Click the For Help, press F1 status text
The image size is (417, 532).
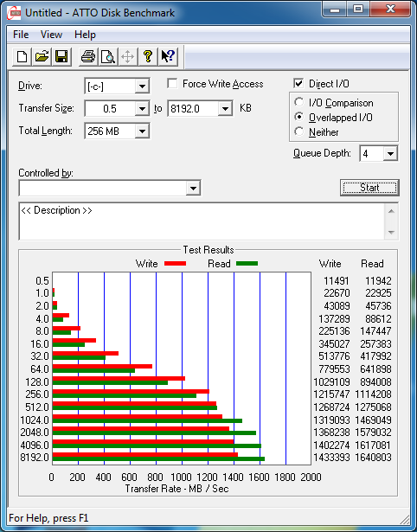coord(48,518)
